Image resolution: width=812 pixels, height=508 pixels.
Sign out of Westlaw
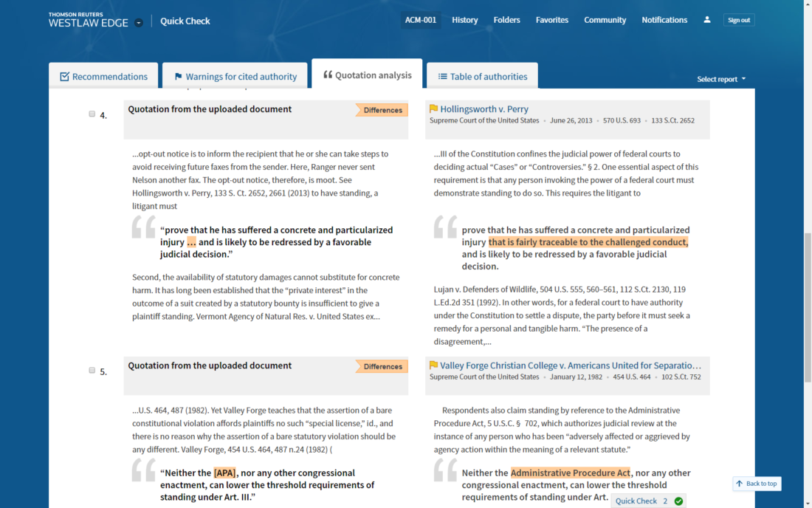click(739, 20)
